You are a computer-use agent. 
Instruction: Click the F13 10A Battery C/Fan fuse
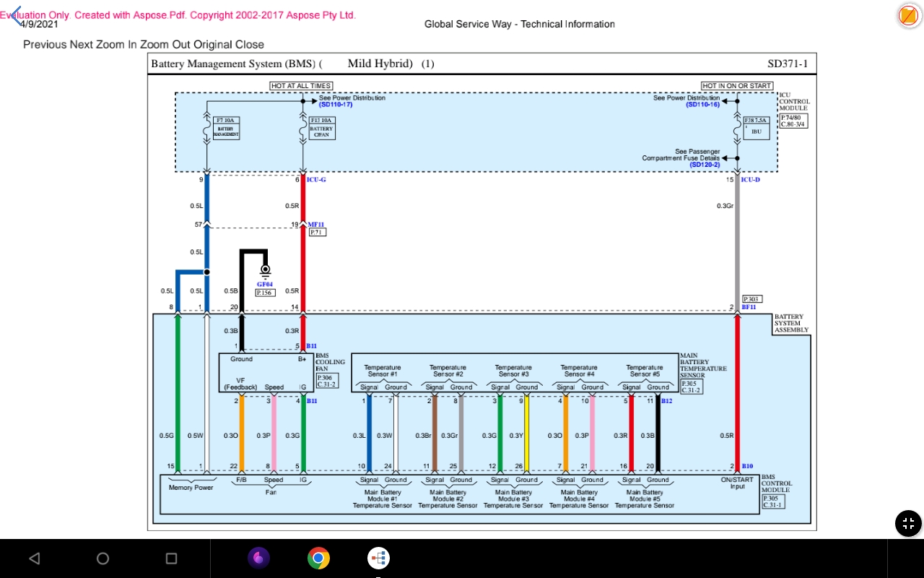(321, 128)
